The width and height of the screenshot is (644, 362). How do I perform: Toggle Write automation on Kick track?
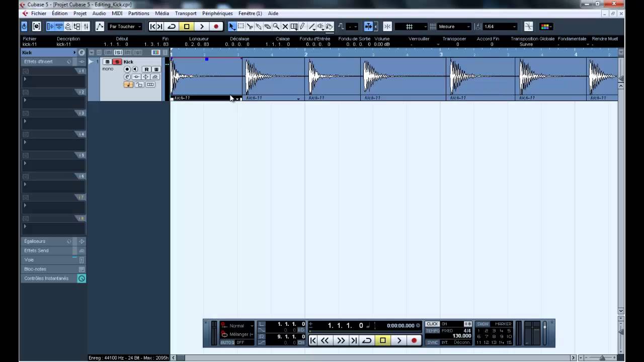pyautogui.click(x=156, y=69)
